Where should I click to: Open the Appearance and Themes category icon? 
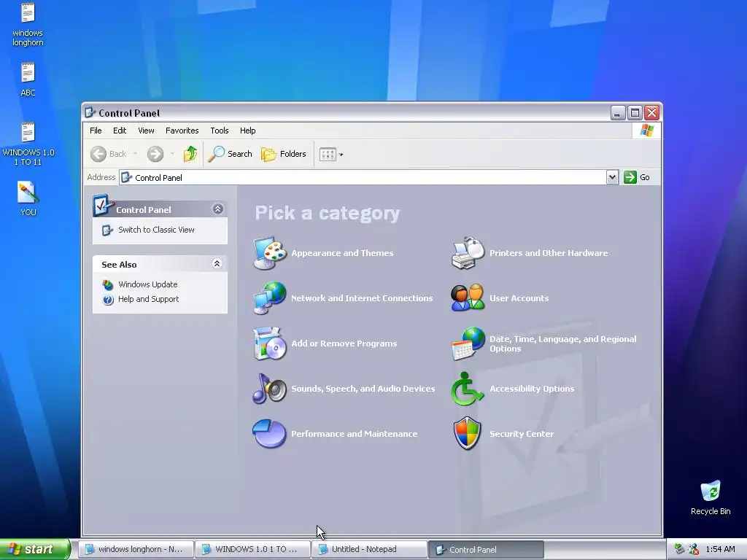(x=269, y=253)
